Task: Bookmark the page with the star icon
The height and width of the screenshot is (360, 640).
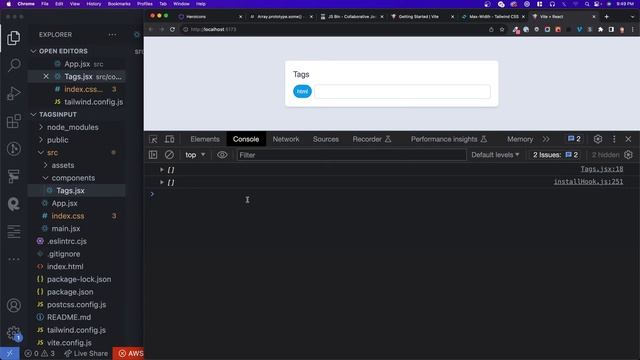Action: 502,29
